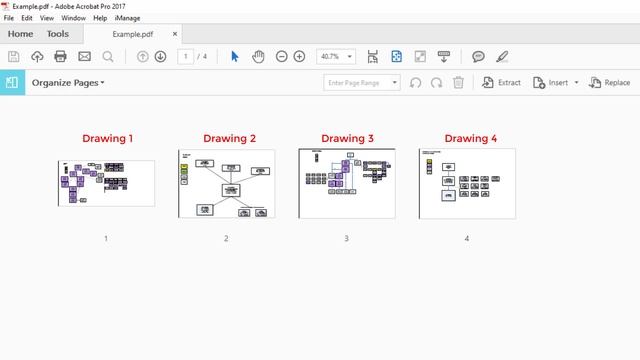Select the Example.pdf document tab

coord(133,34)
